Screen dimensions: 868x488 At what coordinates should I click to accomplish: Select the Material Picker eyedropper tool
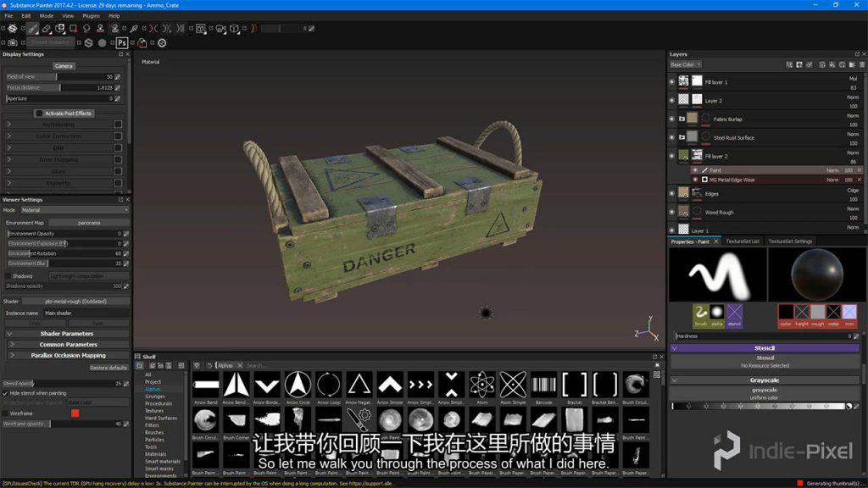134,28
